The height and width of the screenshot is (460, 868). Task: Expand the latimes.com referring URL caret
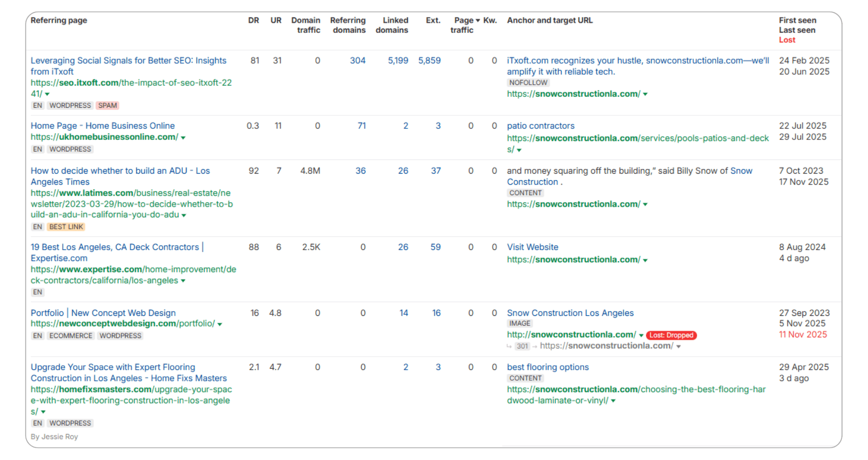(184, 215)
